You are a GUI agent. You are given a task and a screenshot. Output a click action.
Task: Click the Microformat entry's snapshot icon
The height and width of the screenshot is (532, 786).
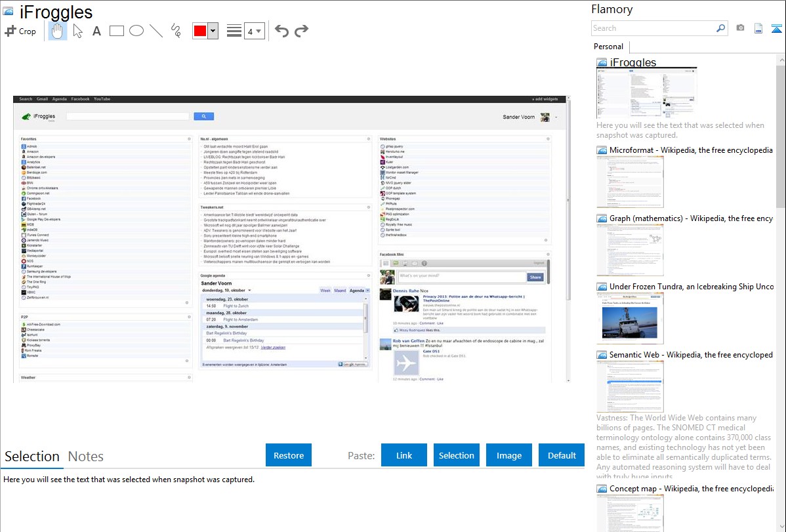tap(602, 150)
